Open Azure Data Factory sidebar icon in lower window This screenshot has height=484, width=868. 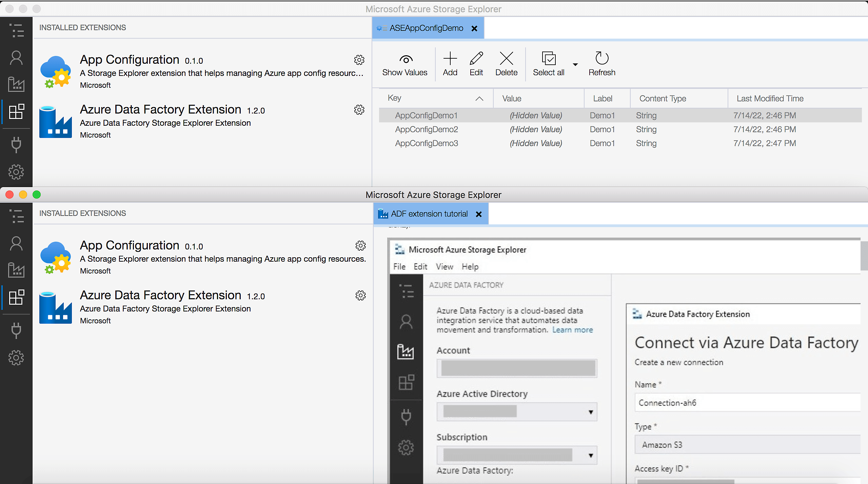point(16,270)
